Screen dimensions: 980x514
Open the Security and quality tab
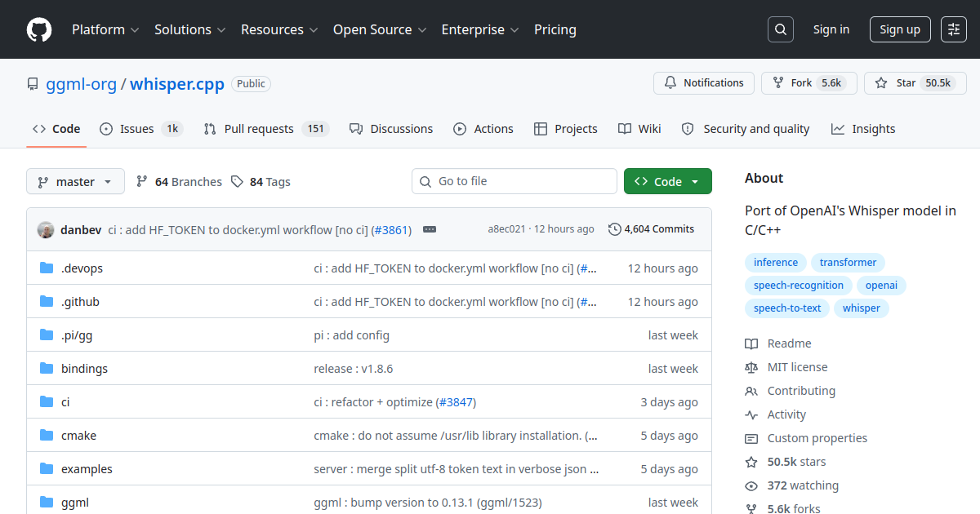tap(746, 129)
